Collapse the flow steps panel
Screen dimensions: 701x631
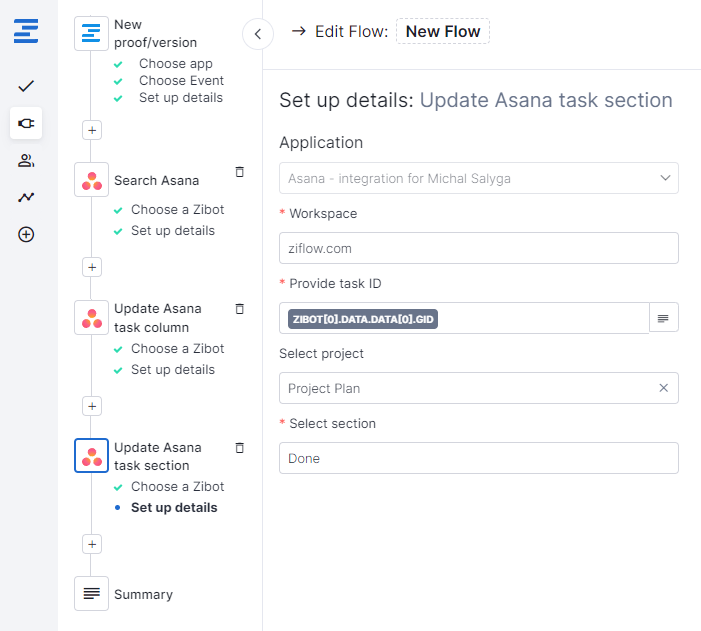coord(258,34)
